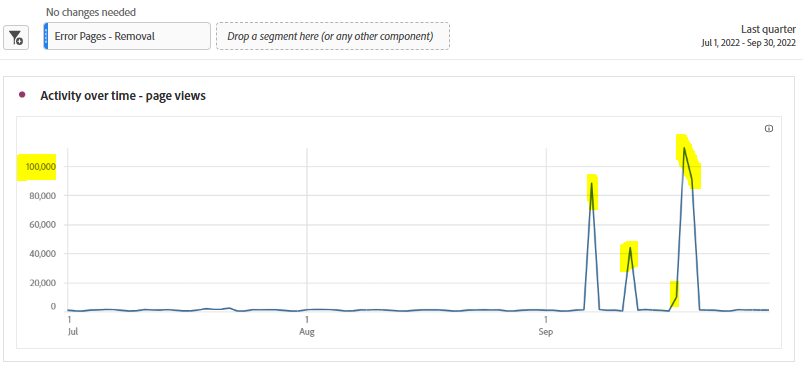803x369 pixels.
Task: Click the add-filter funnel icon
Action: [x=16, y=37]
